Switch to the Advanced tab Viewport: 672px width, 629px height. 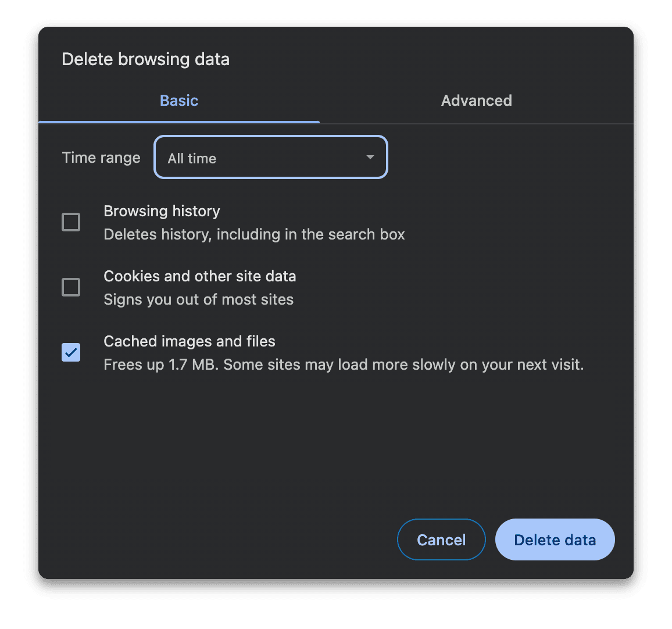click(476, 100)
